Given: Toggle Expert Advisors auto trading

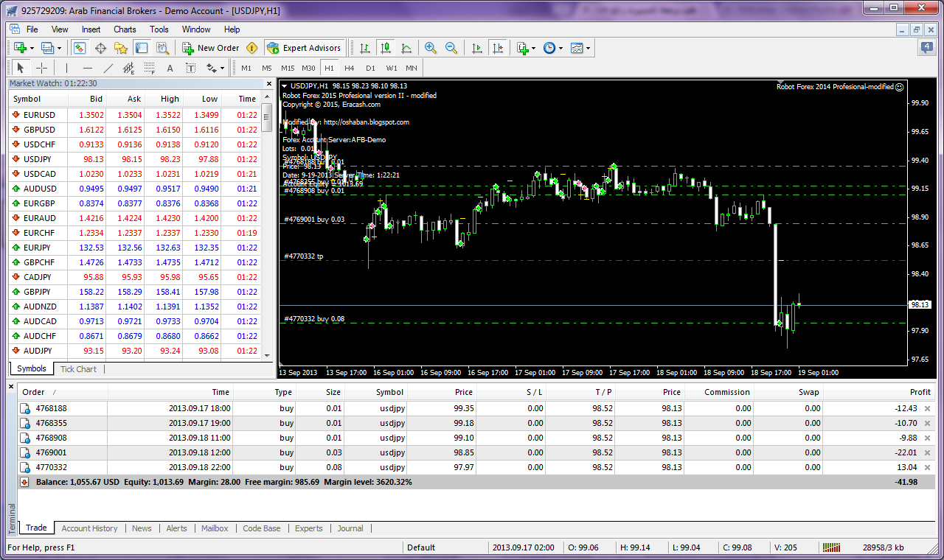Looking at the screenshot, I should (x=304, y=48).
